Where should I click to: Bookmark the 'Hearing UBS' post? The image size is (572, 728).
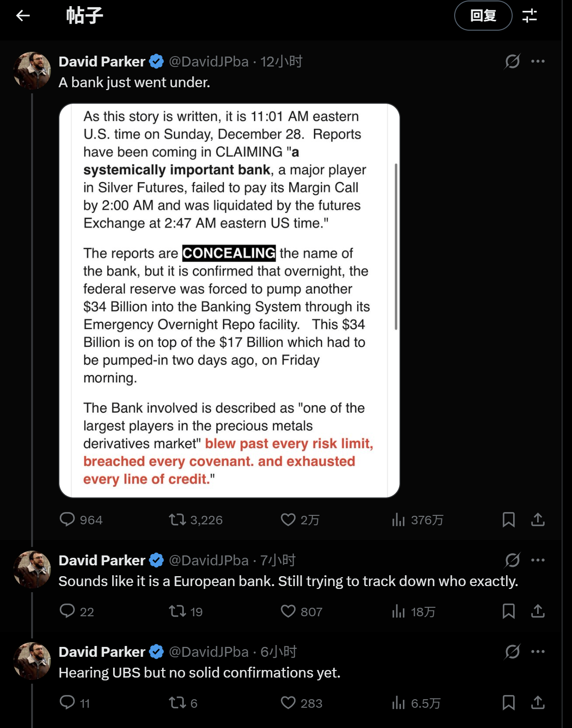(x=508, y=703)
